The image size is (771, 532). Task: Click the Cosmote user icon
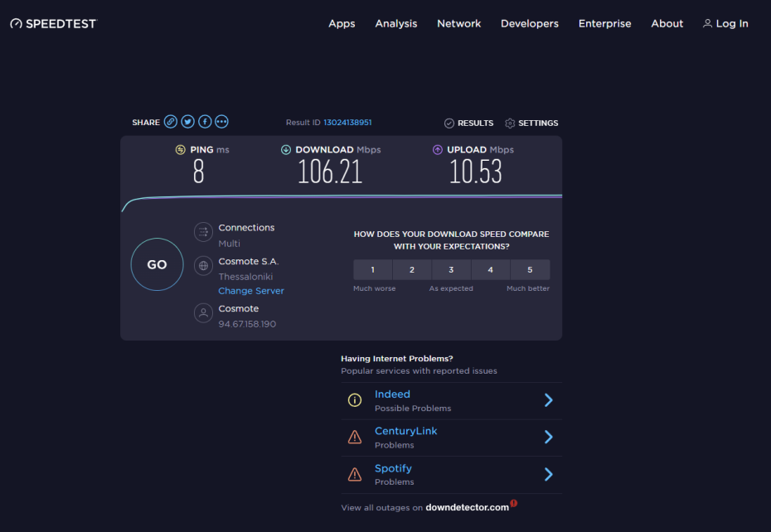(x=203, y=312)
